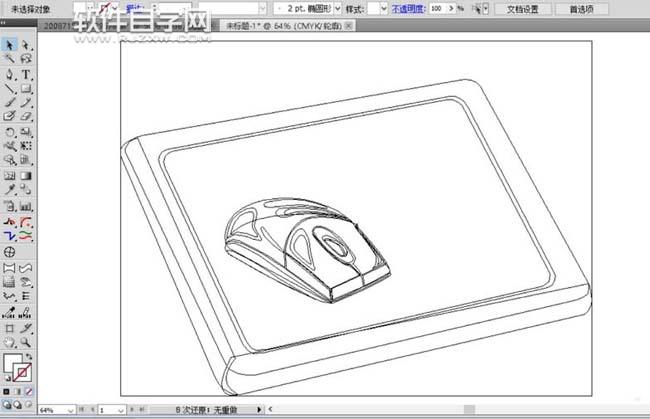Screen dimensions: 650x419
Task: Select the crosshair circle plugin tool
Action: click(9, 252)
